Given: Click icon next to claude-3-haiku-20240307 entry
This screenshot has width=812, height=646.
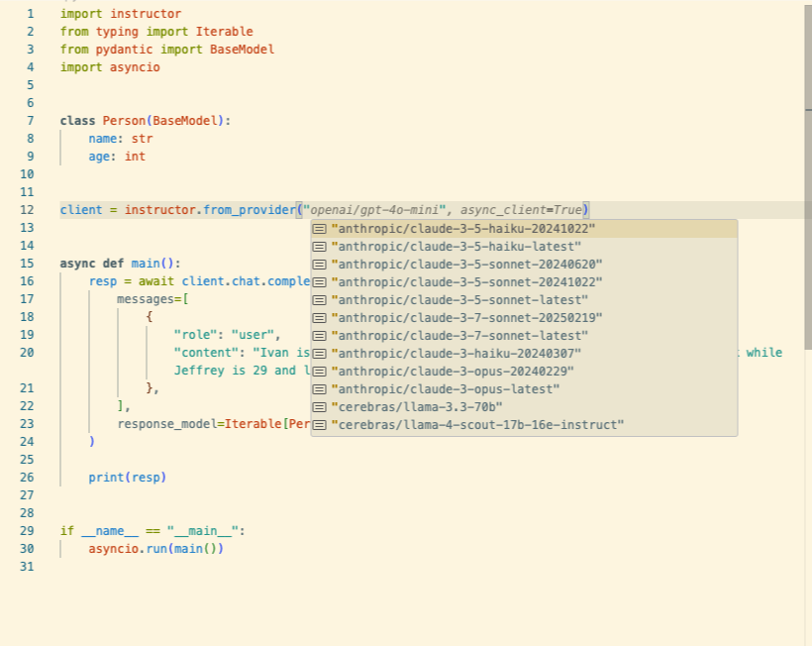Looking at the screenshot, I should 320,354.
